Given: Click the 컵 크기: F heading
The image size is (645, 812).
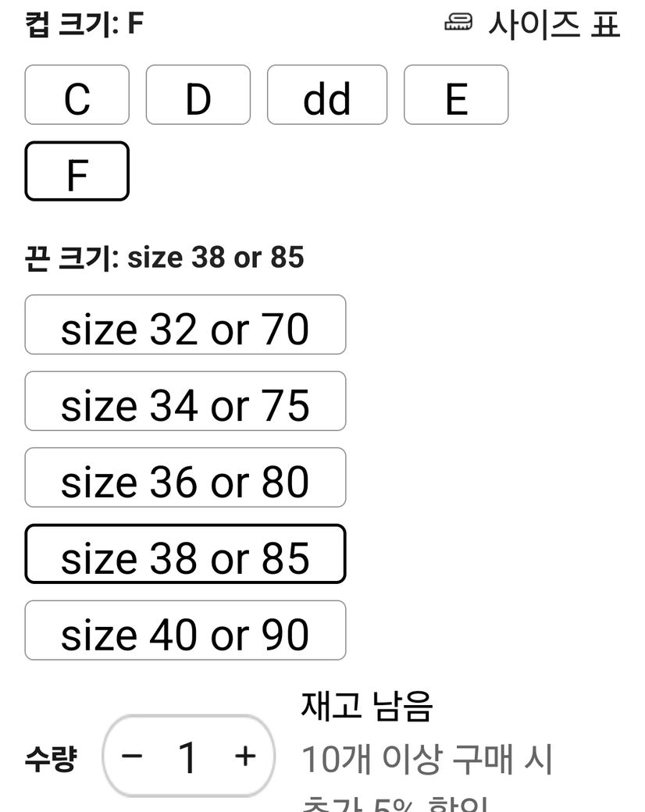Looking at the screenshot, I should 84,24.
